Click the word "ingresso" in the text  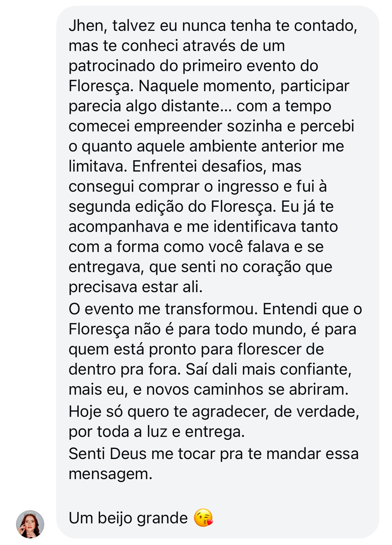pyautogui.click(x=248, y=187)
